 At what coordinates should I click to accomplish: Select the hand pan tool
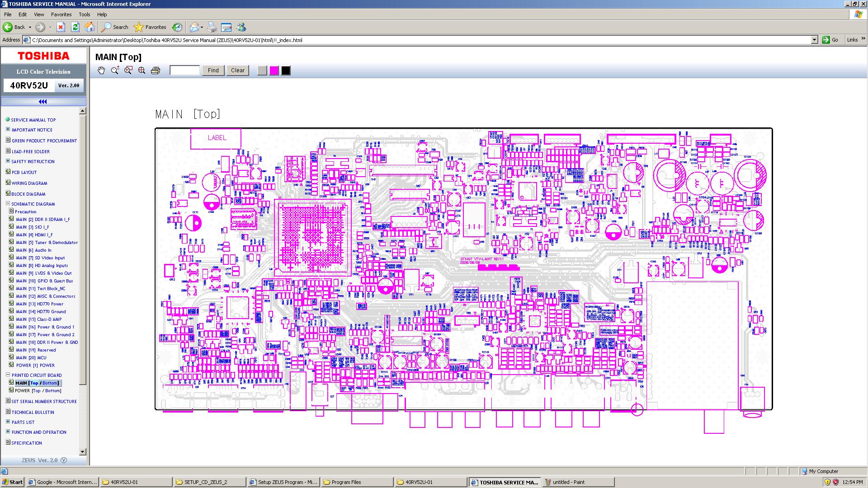coord(101,70)
